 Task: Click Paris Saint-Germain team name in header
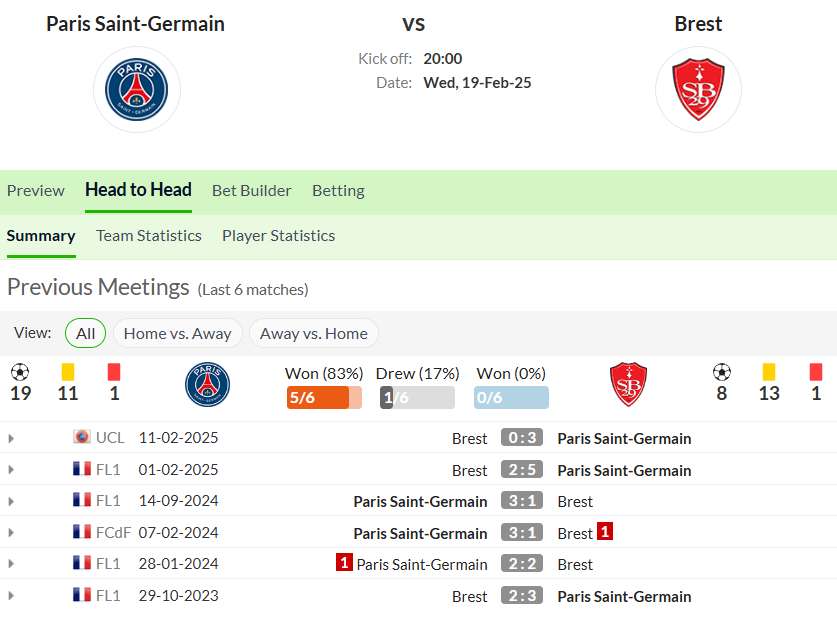(135, 24)
